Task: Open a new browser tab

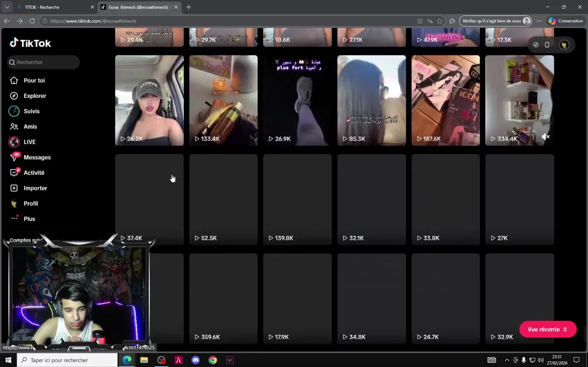Action: click(x=189, y=7)
